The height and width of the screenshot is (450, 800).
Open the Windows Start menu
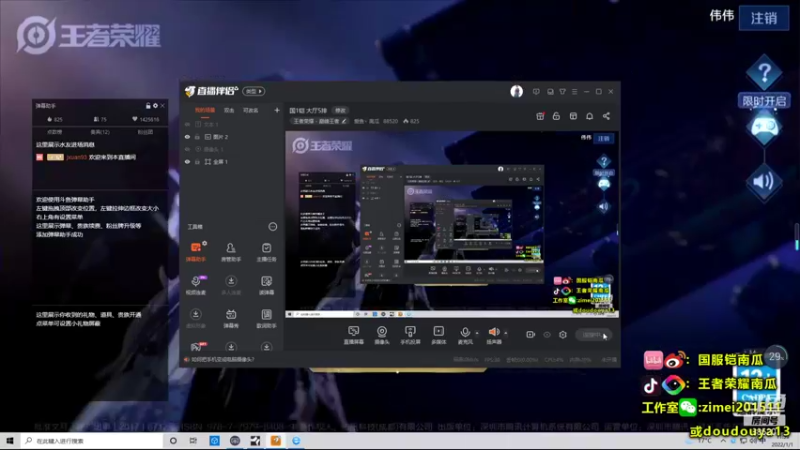[x=10, y=441]
